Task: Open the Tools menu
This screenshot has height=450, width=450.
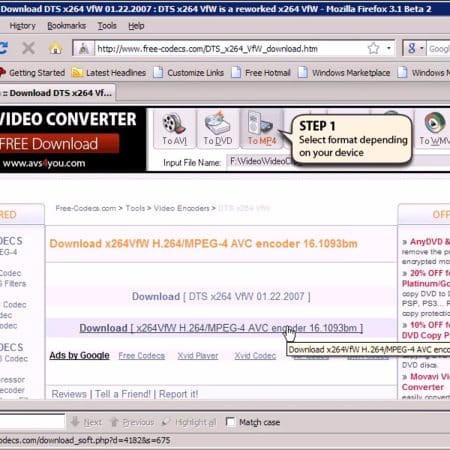Action: pos(107,26)
